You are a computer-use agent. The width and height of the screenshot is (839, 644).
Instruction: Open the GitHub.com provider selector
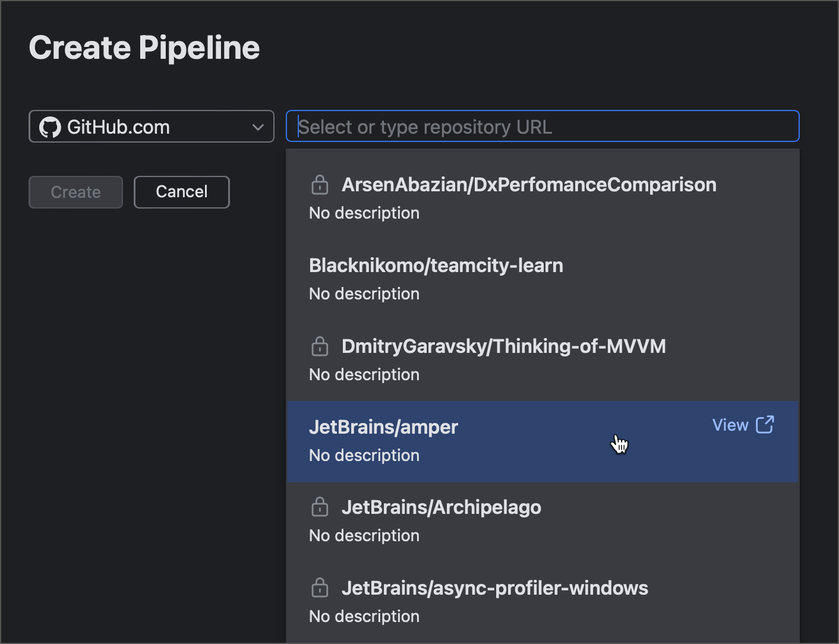point(151,127)
